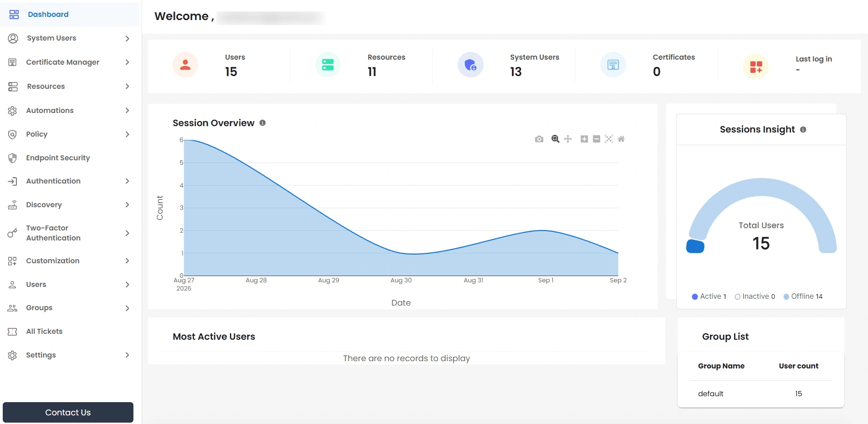Expand the System Users chevron
This screenshot has width=868, height=424.
(128, 38)
